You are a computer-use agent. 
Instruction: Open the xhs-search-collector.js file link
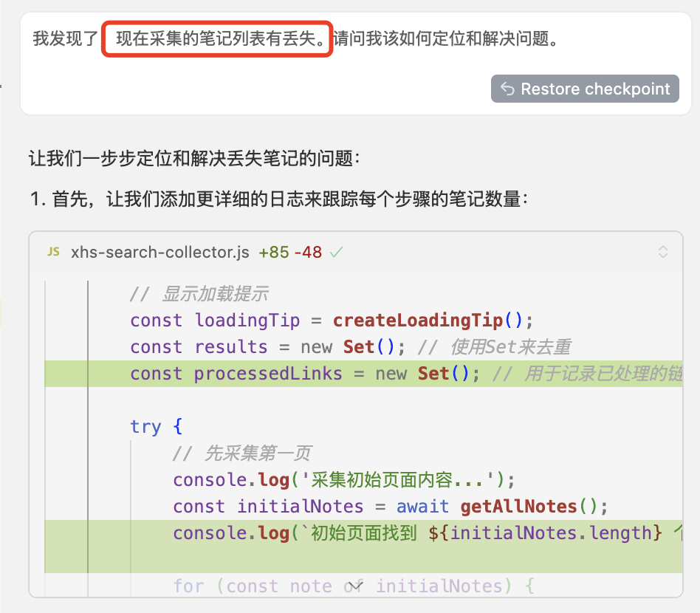(x=159, y=253)
